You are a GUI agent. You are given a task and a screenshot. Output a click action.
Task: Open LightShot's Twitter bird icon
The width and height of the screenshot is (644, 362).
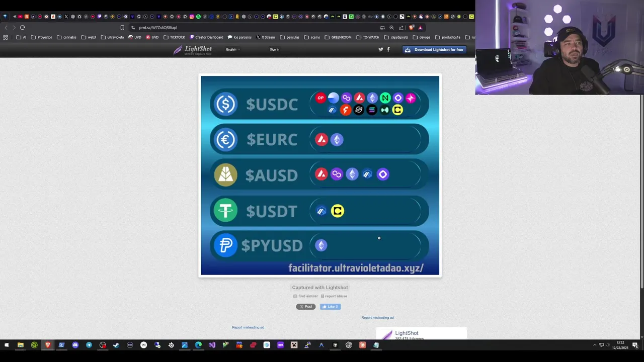point(381,49)
